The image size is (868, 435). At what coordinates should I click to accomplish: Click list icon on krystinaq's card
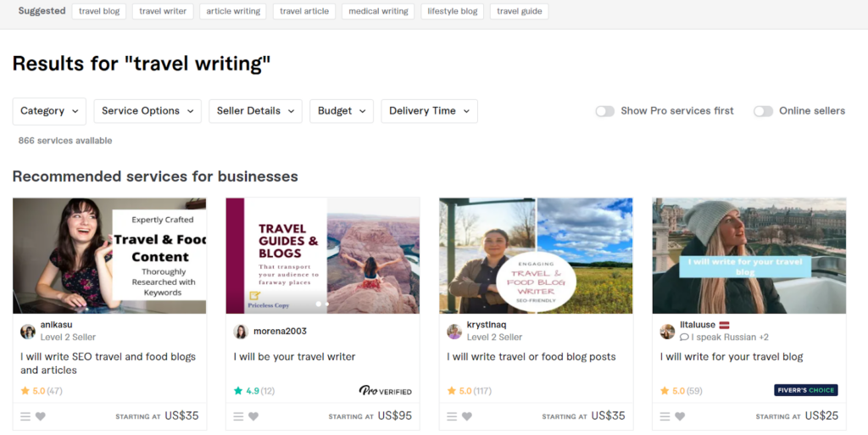(x=453, y=416)
